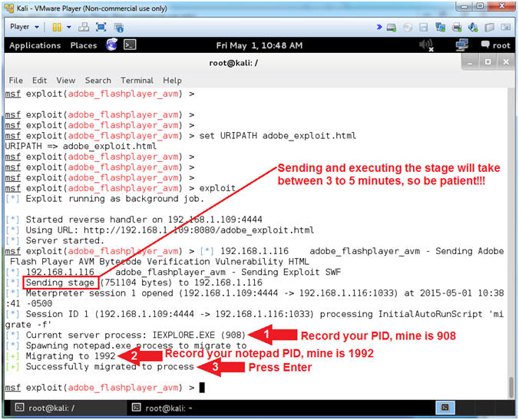519x420 pixels.
Task: Click 'Meterpreter session 1 opened' text
Action: [x=99, y=293]
